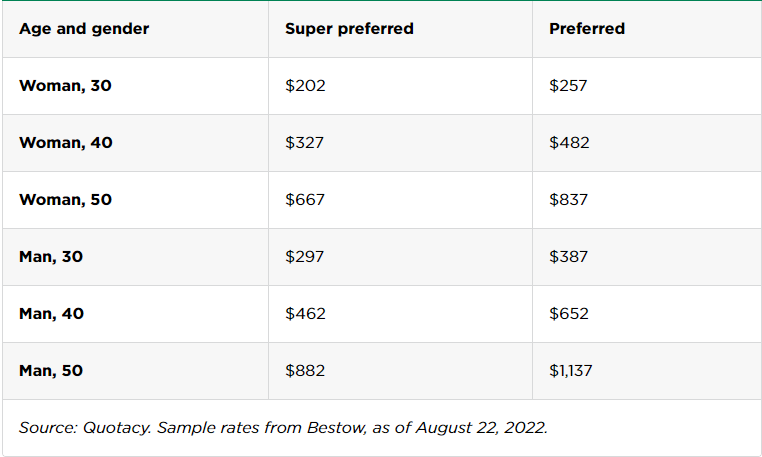Viewport: 762px width, 457px height.
Task: Click the "Woman, 40" row label
Action: [66, 143]
